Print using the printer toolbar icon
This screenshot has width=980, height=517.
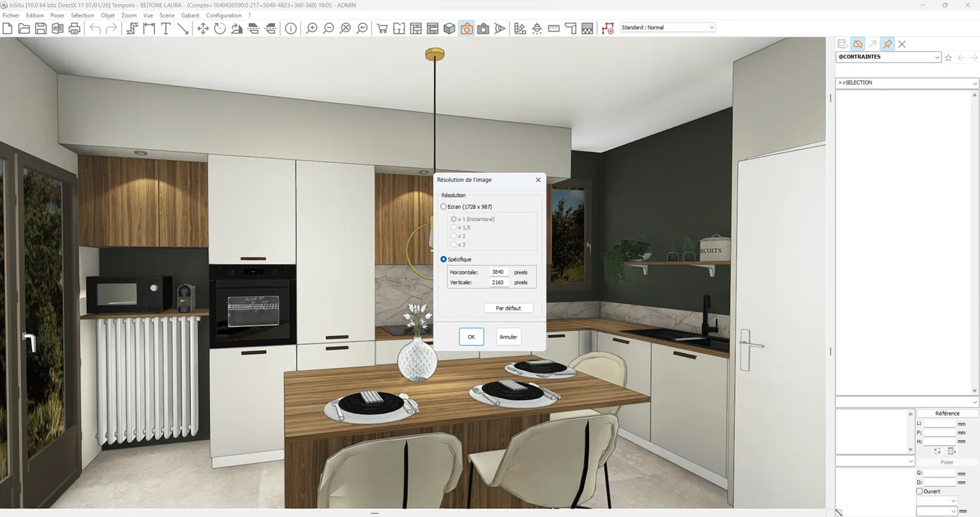click(x=74, y=29)
